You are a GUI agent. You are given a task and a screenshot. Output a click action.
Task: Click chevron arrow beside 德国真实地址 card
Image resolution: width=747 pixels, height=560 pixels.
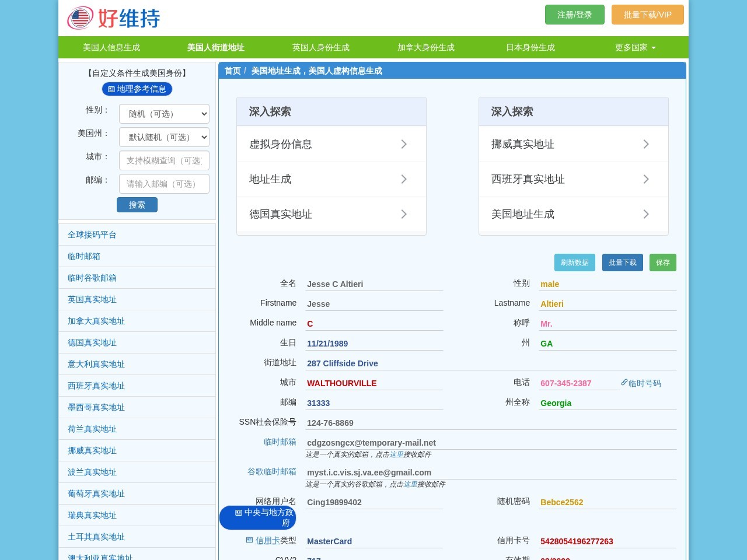(x=404, y=214)
